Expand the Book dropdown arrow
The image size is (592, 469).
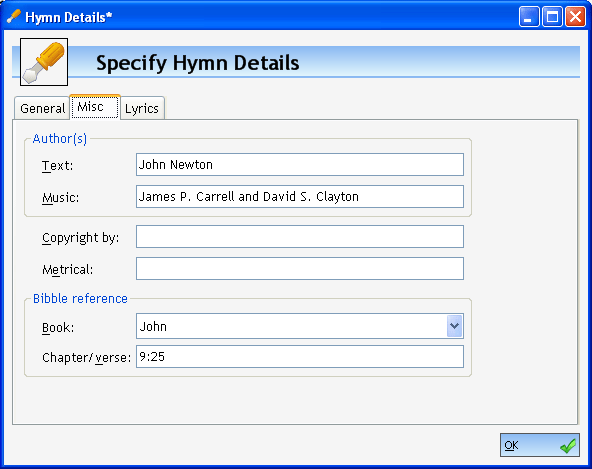(x=455, y=326)
